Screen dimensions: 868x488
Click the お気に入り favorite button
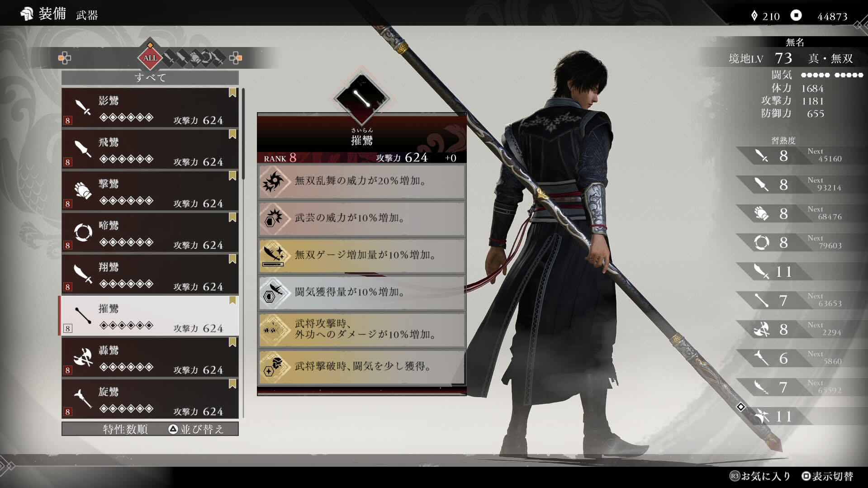[760, 476]
